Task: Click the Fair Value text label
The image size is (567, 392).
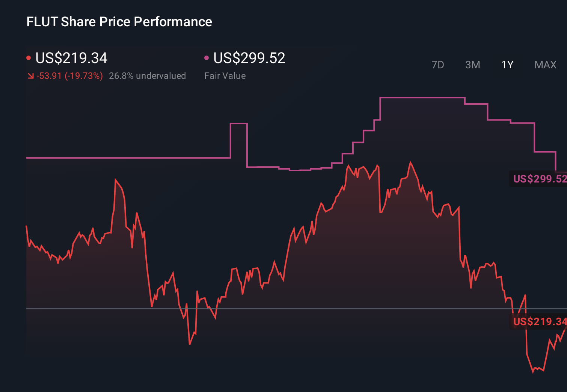Action: pos(225,76)
